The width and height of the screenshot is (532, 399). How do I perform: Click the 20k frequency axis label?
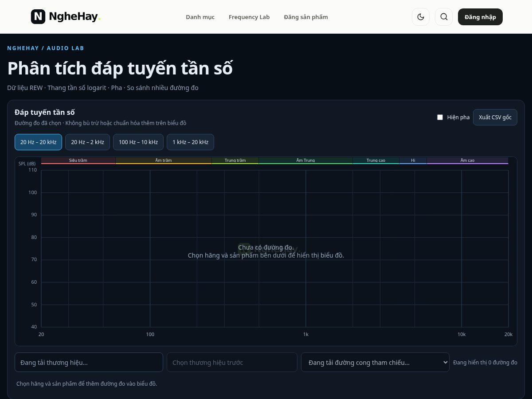[x=508, y=334]
